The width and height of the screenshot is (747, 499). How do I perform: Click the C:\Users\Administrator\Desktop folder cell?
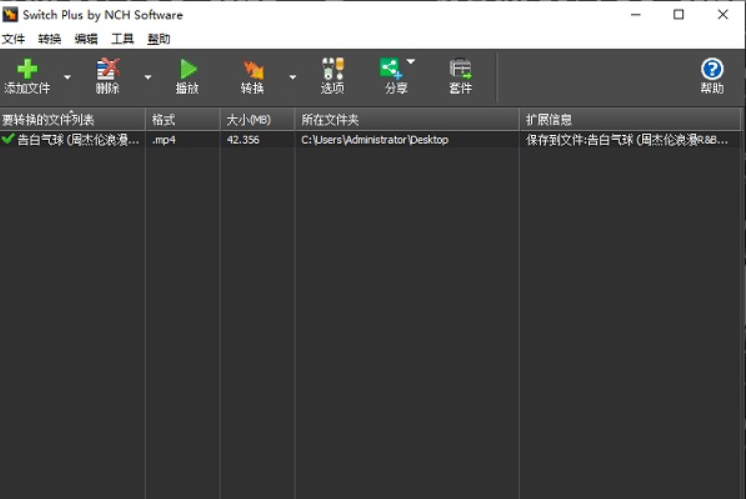(374, 140)
